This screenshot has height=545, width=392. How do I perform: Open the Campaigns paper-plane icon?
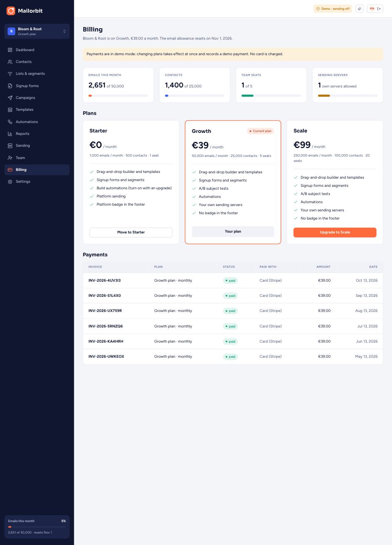tap(10, 98)
